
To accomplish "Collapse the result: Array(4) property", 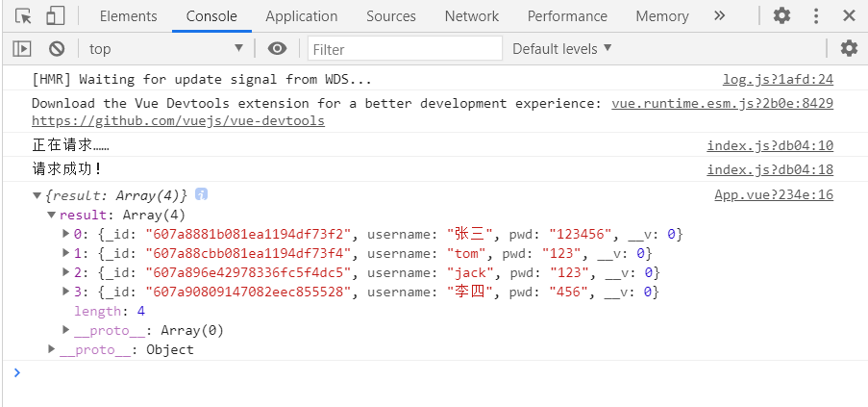I will 52,215.
